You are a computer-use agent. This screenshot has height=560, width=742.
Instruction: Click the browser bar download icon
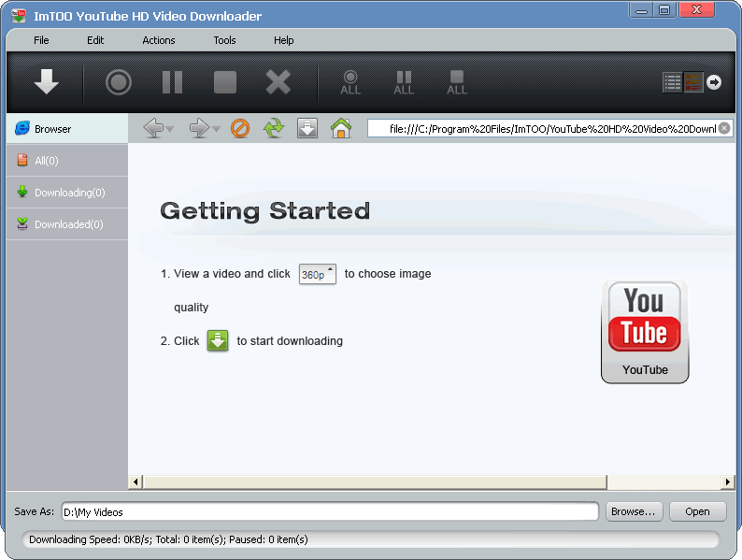pyautogui.click(x=307, y=128)
